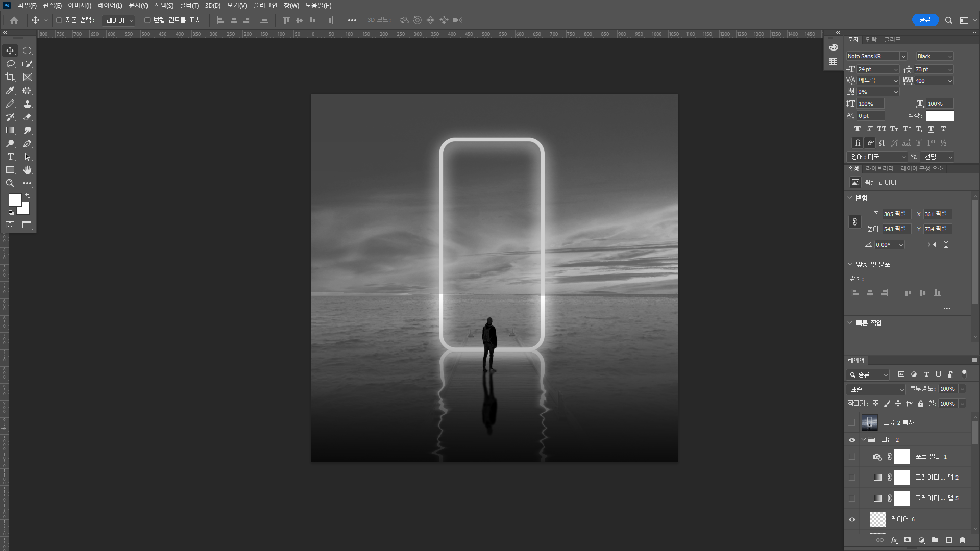This screenshot has height=551, width=980.
Task: Select the Crop tool
Action: (10, 77)
